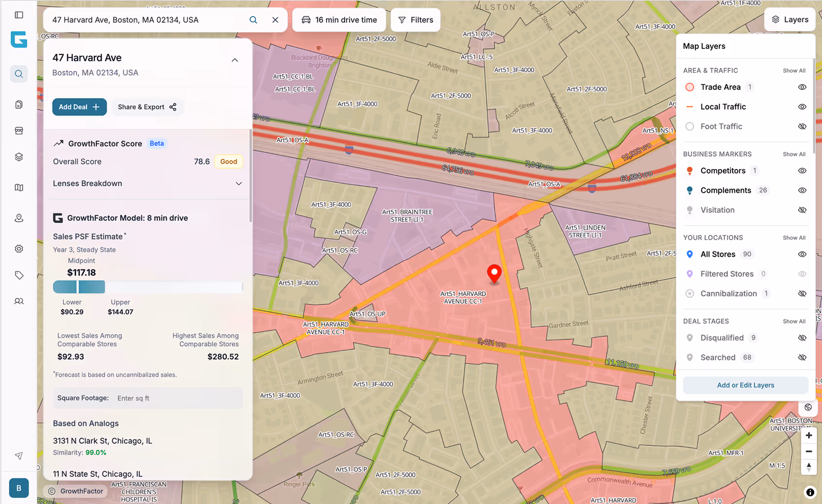Show All in Business Markers section
The image size is (822, 504).
click(x=794, y=154)
